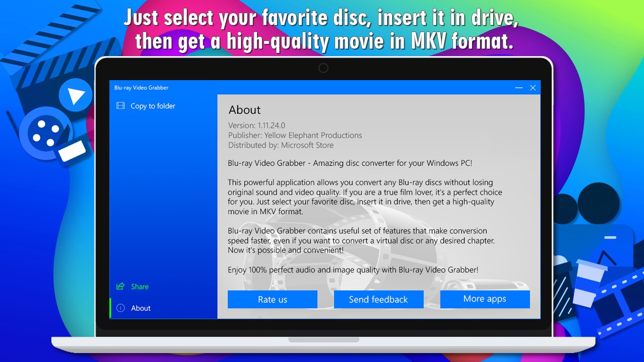Image resolution: width=644 pixels, height=362 pixels.
Task: Click Publisher: Yellow Elephant Productions text
Action: point(295,135)
